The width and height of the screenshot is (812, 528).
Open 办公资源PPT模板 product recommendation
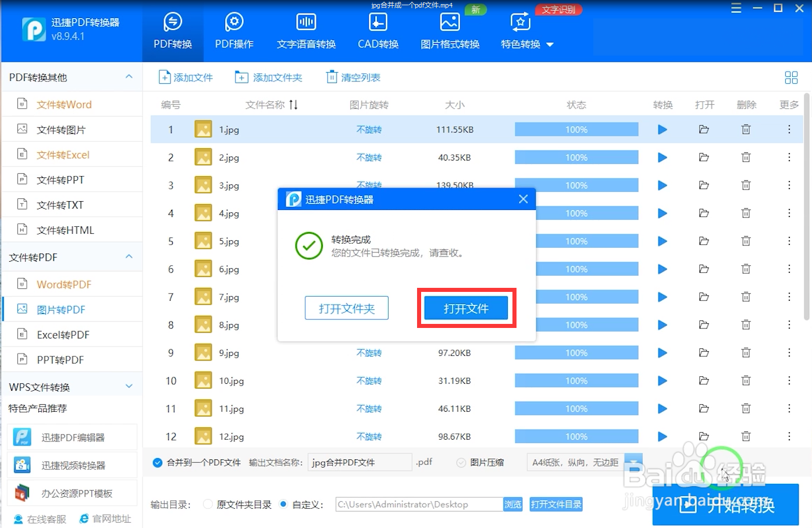(x=73, y=493)
